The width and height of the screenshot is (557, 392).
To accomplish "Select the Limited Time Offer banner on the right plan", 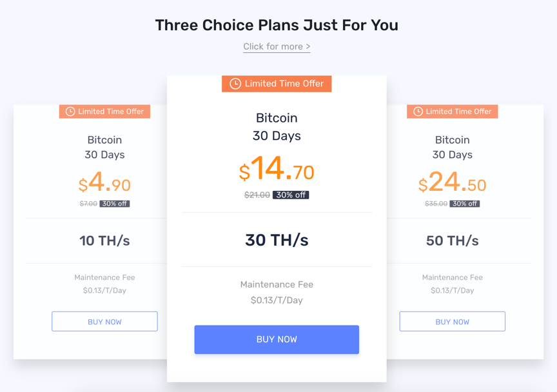I will (452, 112).
